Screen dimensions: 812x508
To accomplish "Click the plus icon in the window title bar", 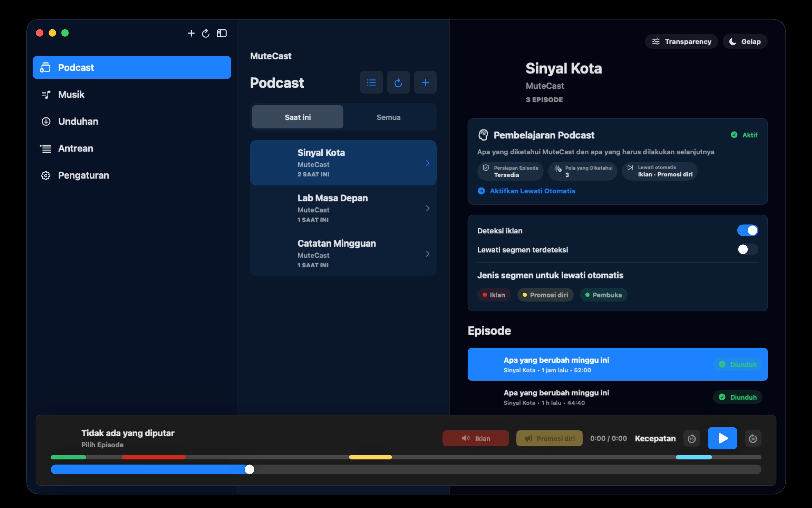I will pyautogui.click(x=191, y=33).
